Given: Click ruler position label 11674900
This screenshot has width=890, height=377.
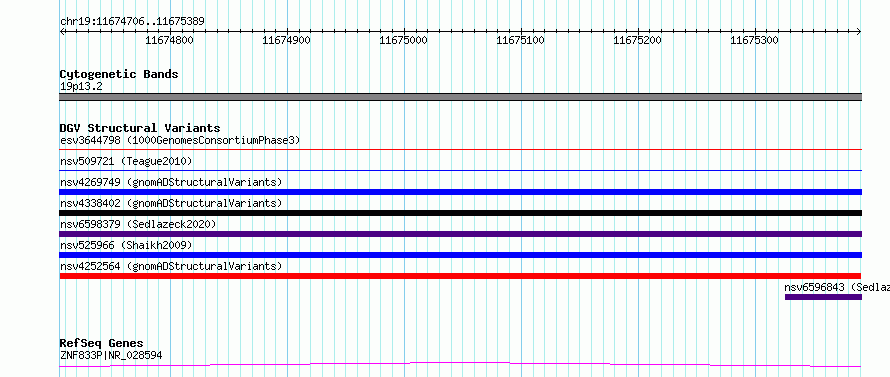Looking at the screenshot, I should coord(286,40).
